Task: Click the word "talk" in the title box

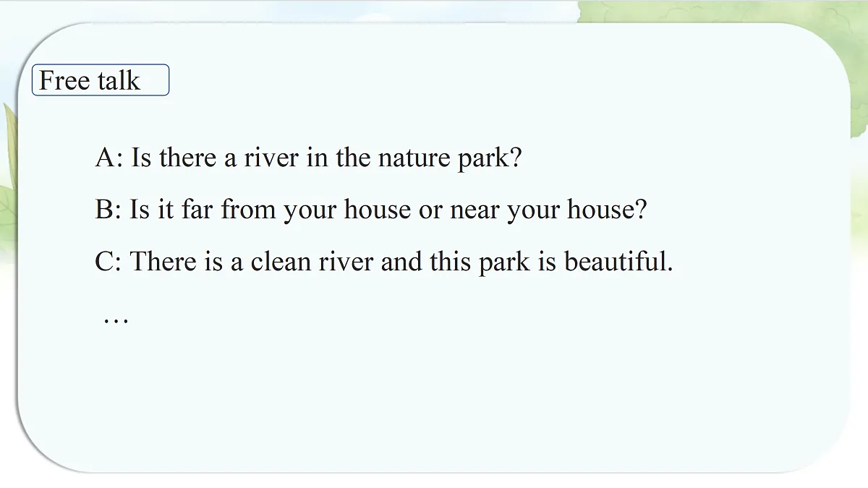Action: tap(119, 80)
